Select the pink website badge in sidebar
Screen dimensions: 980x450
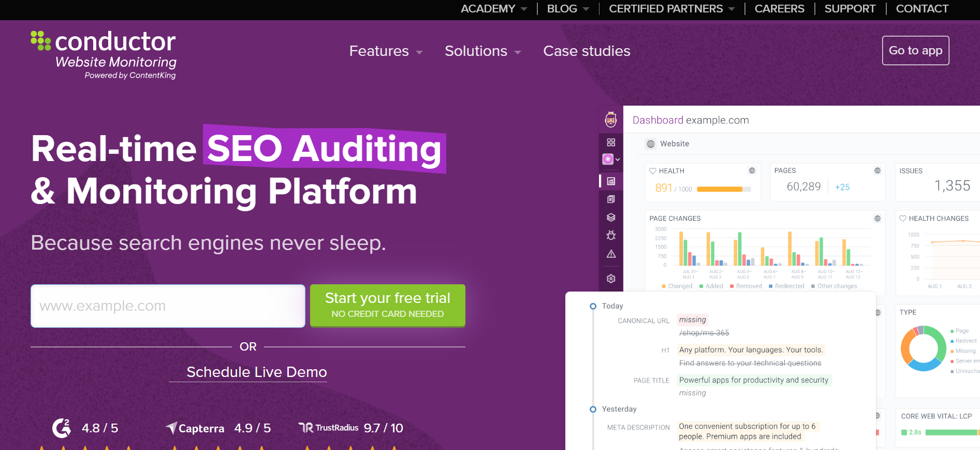(608, 159)
